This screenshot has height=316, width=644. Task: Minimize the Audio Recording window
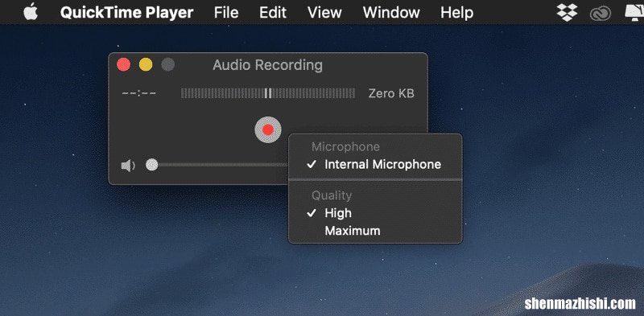point(146,65)
